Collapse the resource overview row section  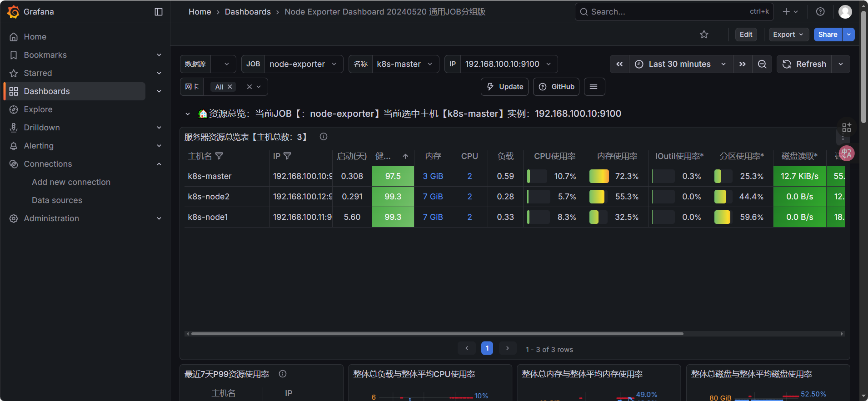pyautogui.click(x=188, y=114)
